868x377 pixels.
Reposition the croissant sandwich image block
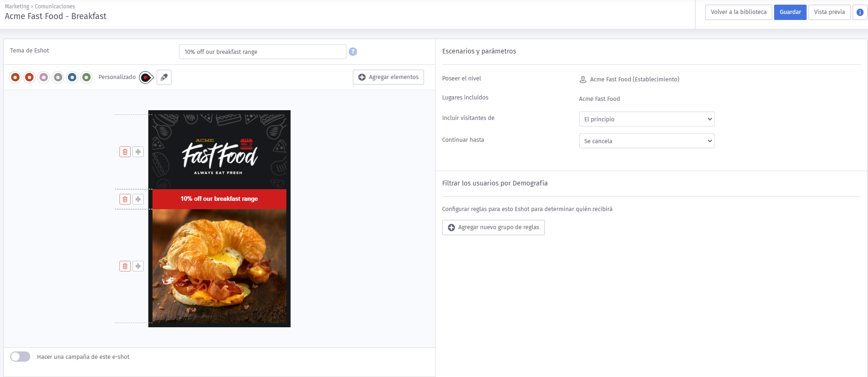click(x=138, y=266)
